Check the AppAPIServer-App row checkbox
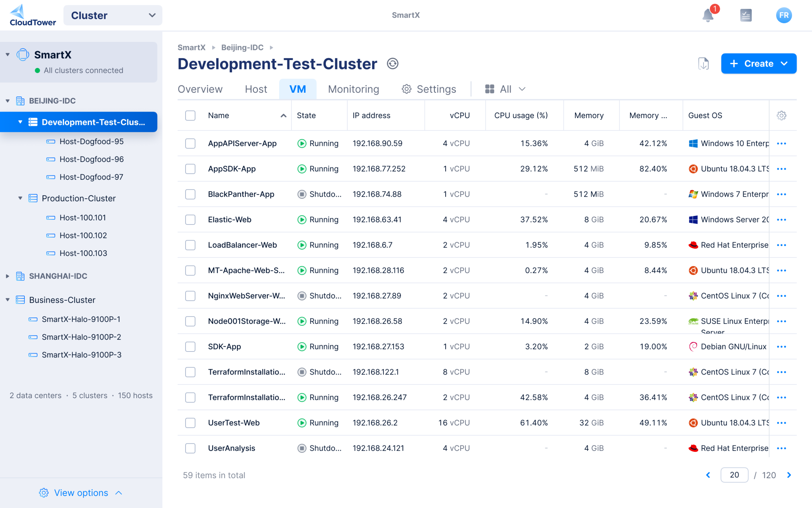 [190, 144]
